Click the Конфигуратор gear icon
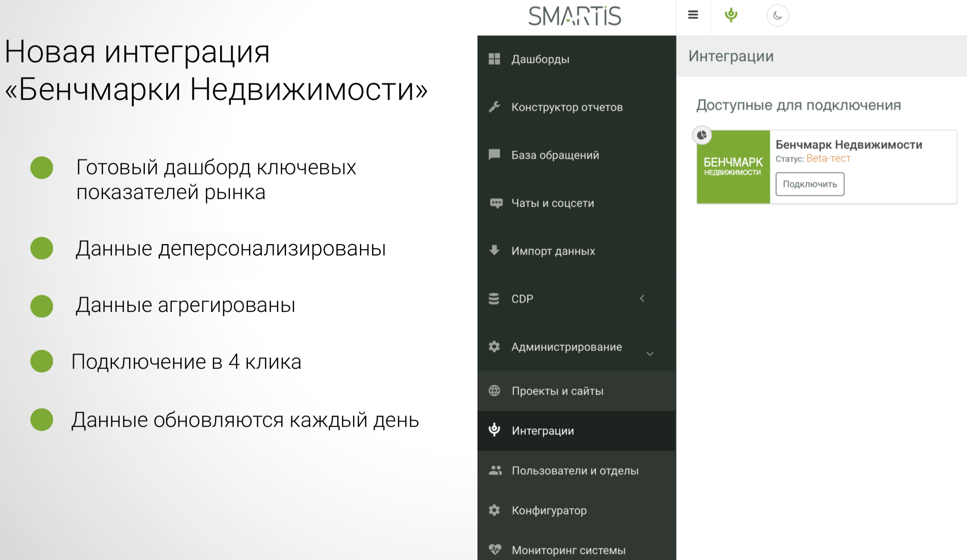 coord(494,510)
